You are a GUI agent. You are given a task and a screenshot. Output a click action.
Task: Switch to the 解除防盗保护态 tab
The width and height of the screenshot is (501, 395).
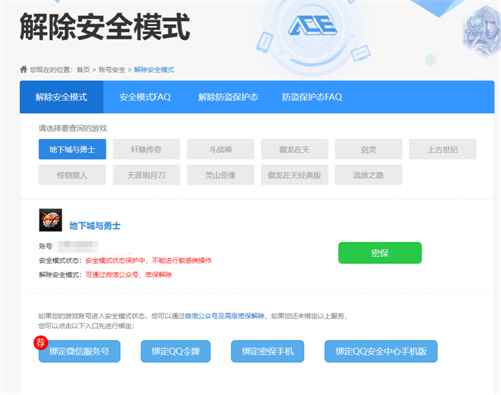click(228, 97)
